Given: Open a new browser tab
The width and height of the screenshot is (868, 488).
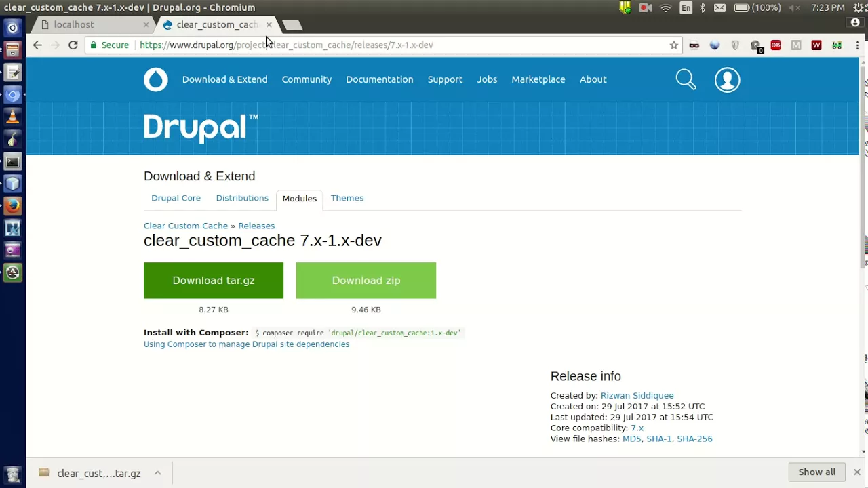Looking at the screenshot, I should click(292, 25).
